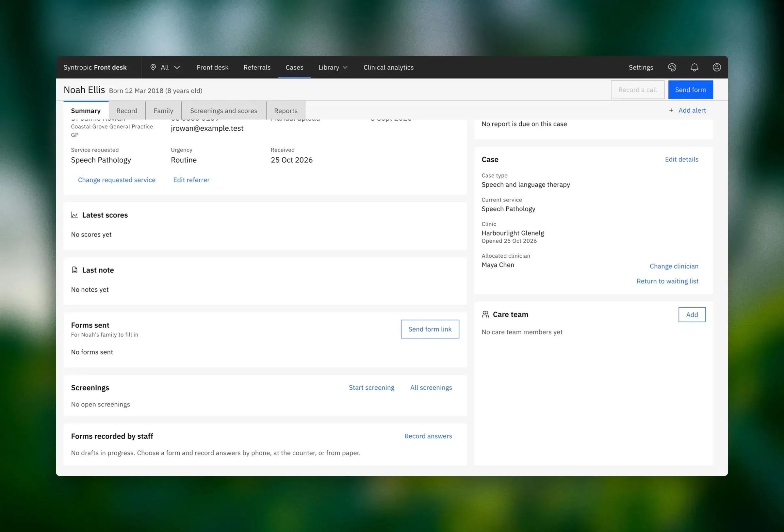Viewport: 784px width, 532px height.
Task: Click the Care team people icon
Action: tap(485, 314)
